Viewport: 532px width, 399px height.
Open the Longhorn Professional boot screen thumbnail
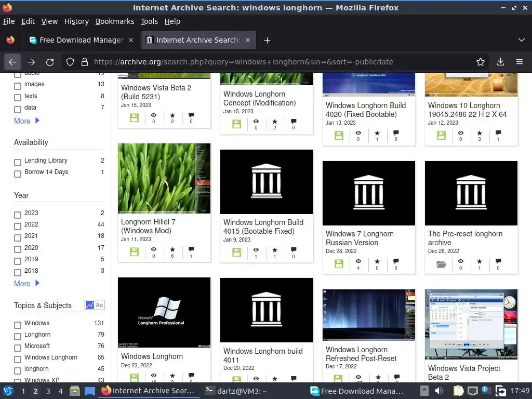coord(164,312)
